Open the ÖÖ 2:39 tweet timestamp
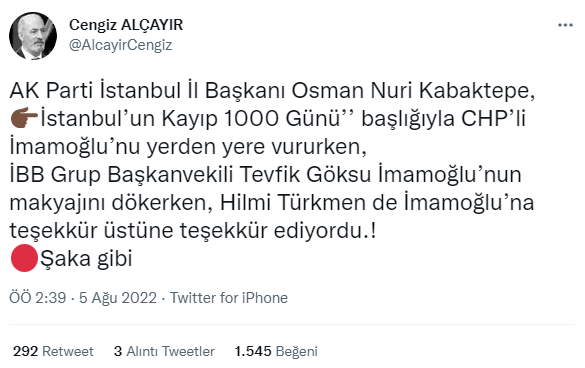Screen dimensions: 585x368 click(x=38, y=298)
